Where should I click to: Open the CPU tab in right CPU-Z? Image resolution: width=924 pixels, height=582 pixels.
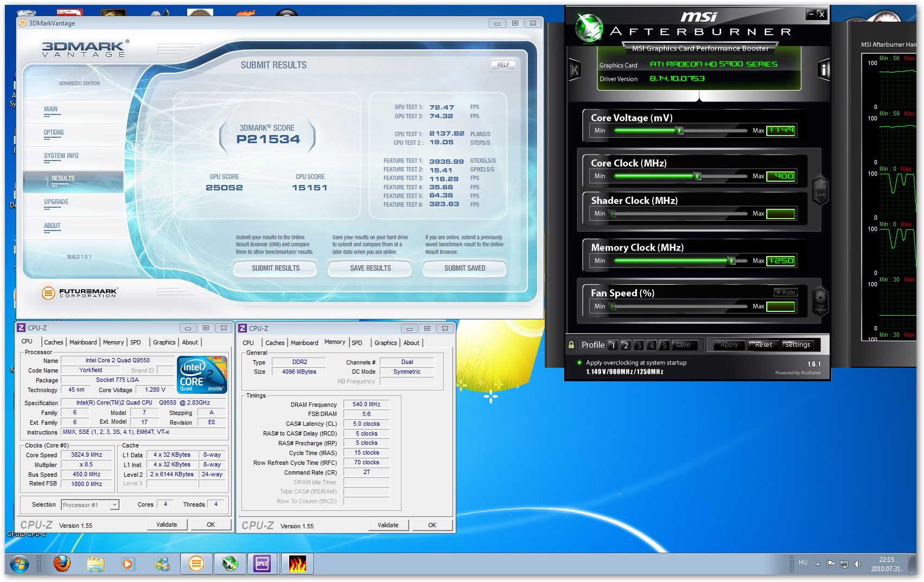(x=248, y=343)
